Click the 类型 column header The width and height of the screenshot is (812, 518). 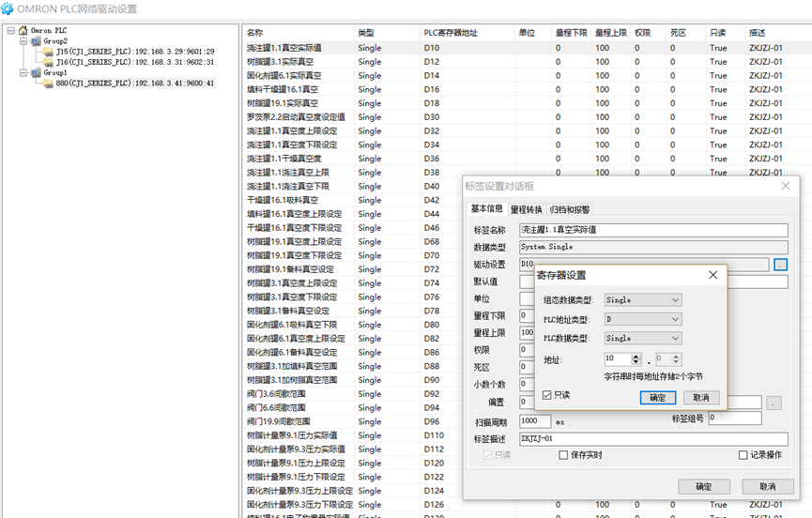[x=387, y=33]
